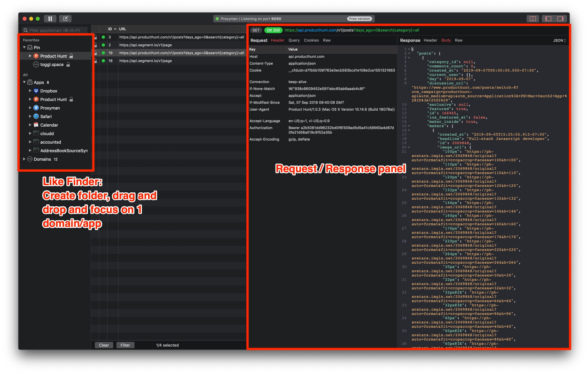Click the OK 200 status badge
The width and height of the screenshot is (588, 374).
(x=273, y=30)
